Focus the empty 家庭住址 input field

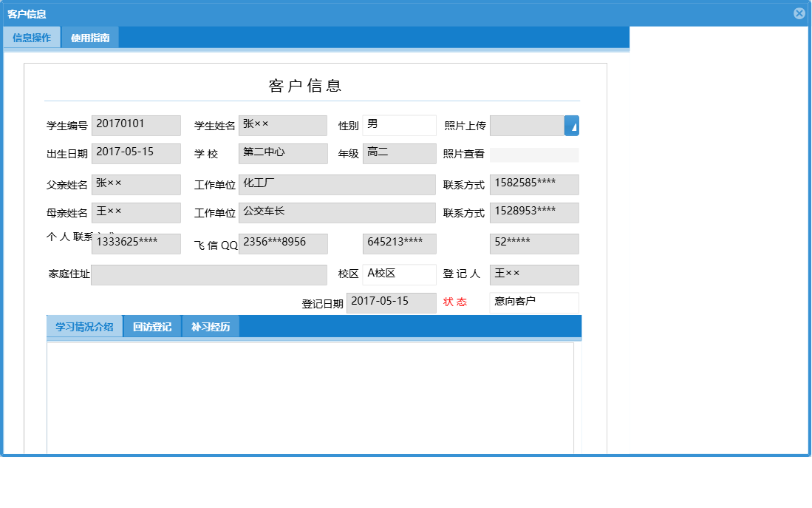[209, 275]
